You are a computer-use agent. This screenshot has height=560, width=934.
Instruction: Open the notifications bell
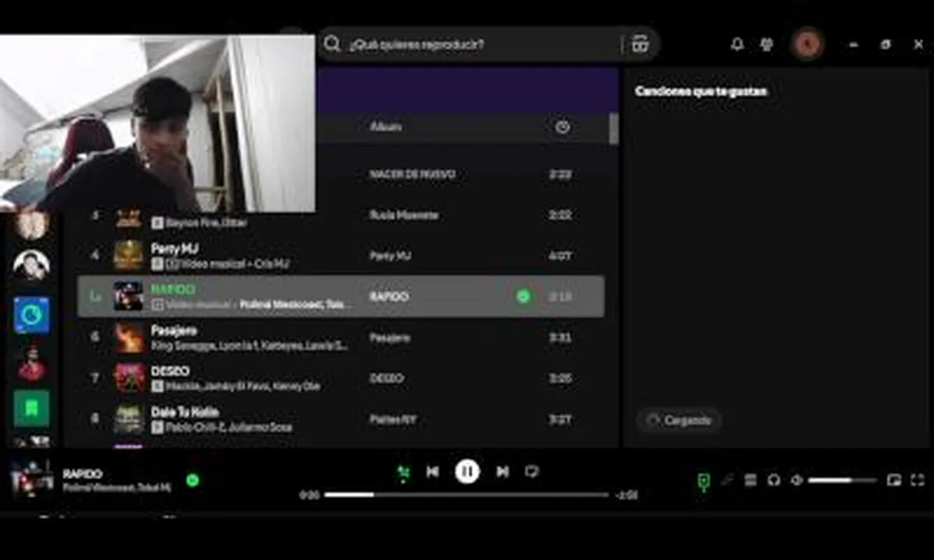[737, 44]
